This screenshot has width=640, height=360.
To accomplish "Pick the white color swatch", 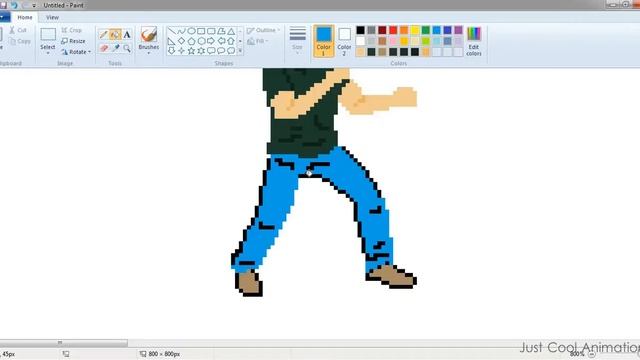I will pyautogui.click(x=360, y=41).
